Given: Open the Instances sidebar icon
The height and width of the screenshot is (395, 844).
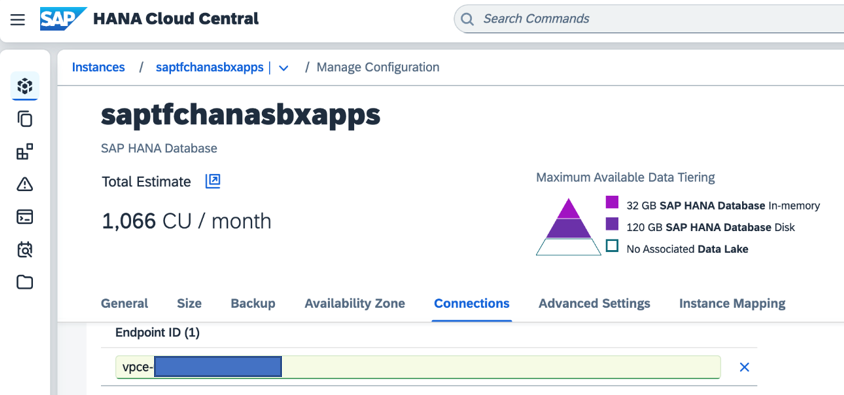Looking at the screenshot, I should click(25, 86).
